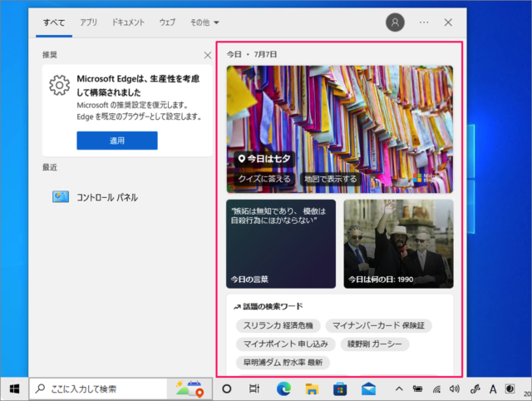Expand the その他 dropdown
532x401 pixels.
pyautogui.click(x=204, y=22)
